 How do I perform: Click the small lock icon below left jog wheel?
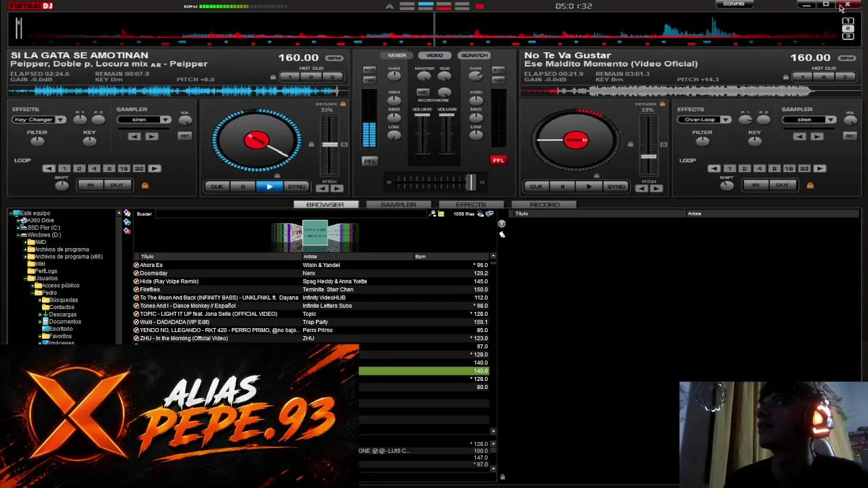[x=277, y=176]
